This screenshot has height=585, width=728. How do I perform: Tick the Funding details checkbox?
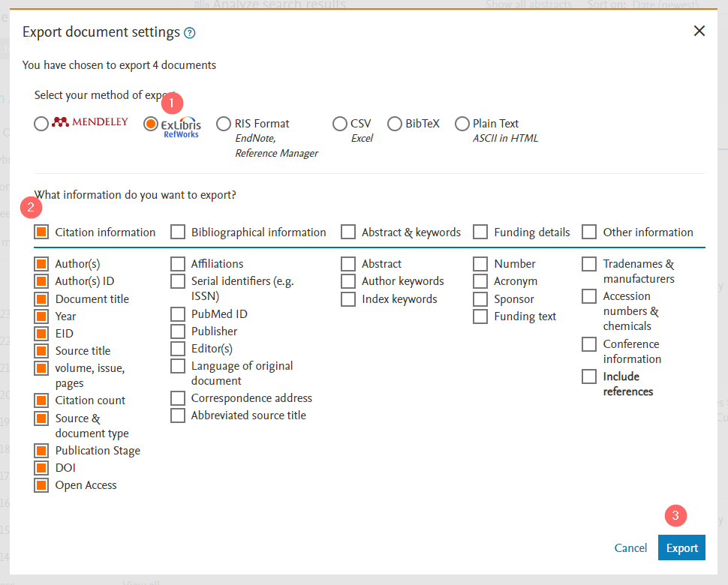[x=480, y=232]
